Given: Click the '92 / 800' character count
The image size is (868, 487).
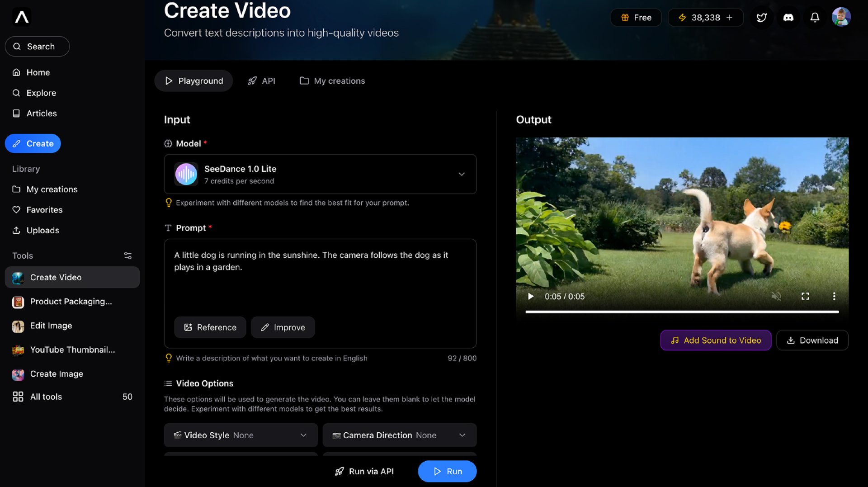Looking at the screenshot, I should tap(462, 358).
